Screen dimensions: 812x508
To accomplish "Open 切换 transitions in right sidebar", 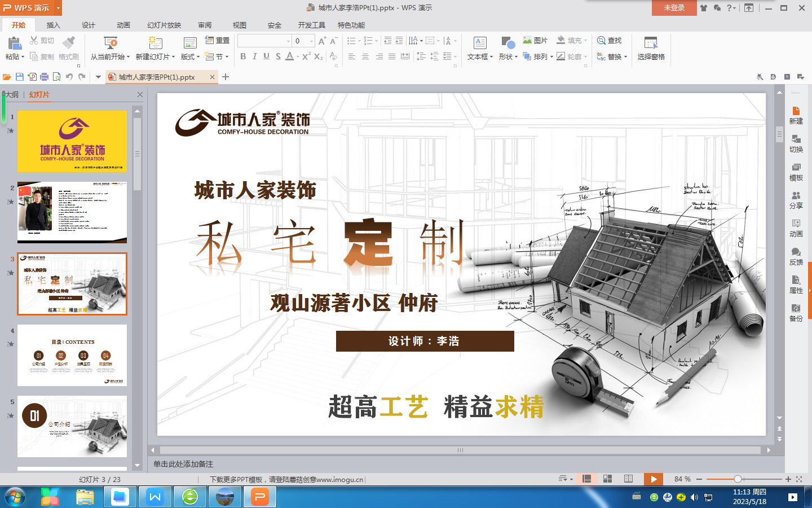I will click(x=796, y=143).
